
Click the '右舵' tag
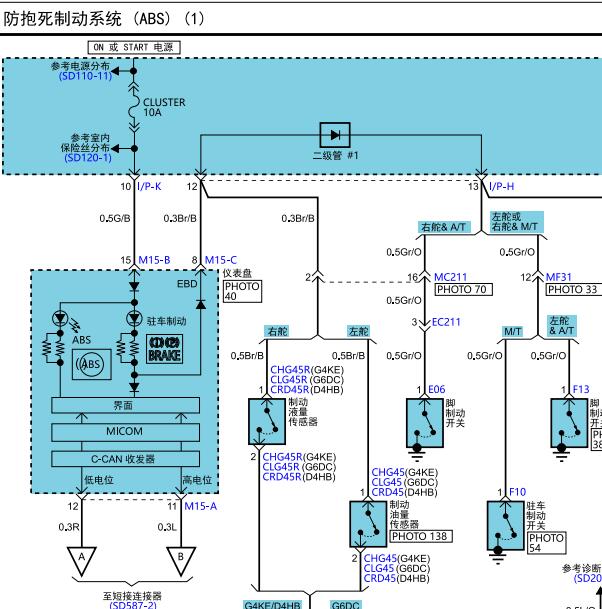[277, 331]
